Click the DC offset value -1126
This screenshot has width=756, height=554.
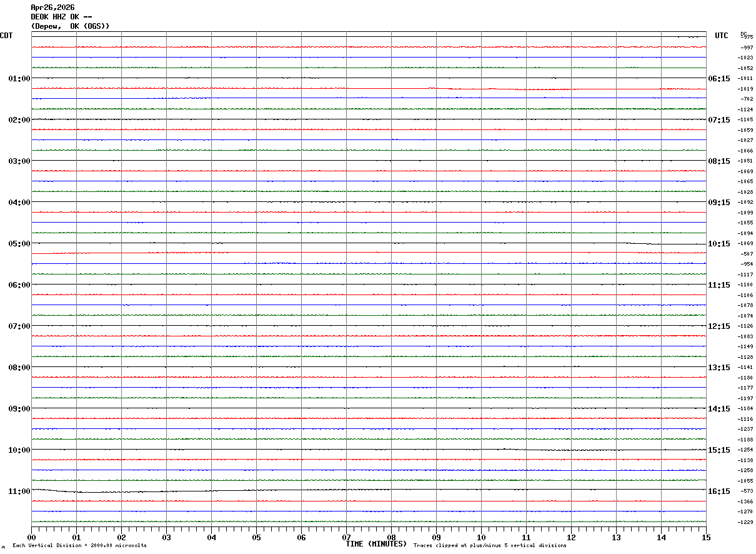point(746,326)
